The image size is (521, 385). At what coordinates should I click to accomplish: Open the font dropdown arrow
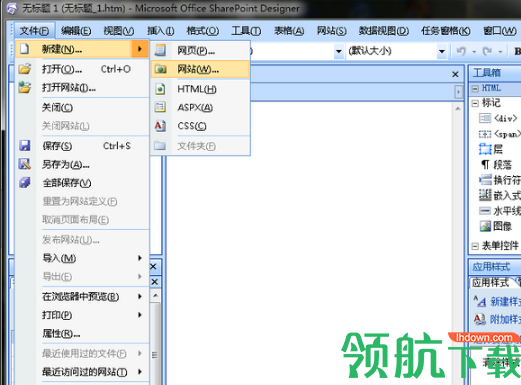coord(339,51)
